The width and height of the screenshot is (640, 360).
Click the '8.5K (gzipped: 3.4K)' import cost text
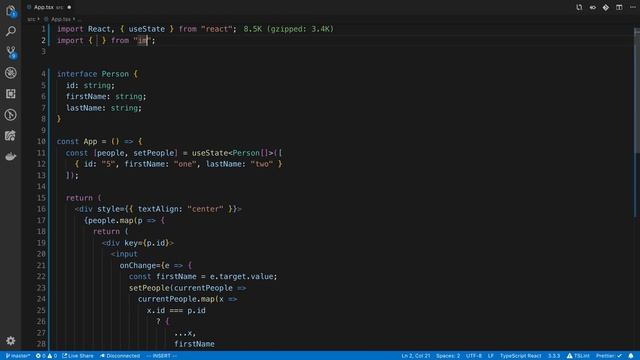coord(289,29)
